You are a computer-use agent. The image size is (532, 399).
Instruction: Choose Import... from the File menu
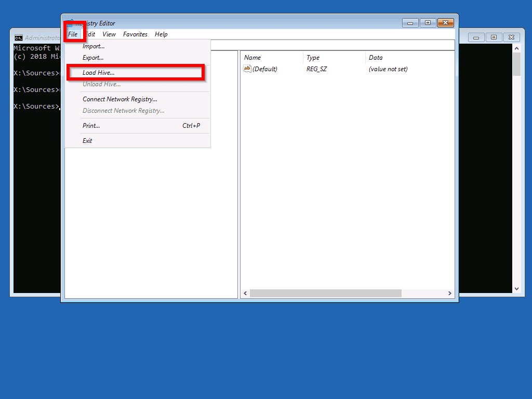(138, 46)
